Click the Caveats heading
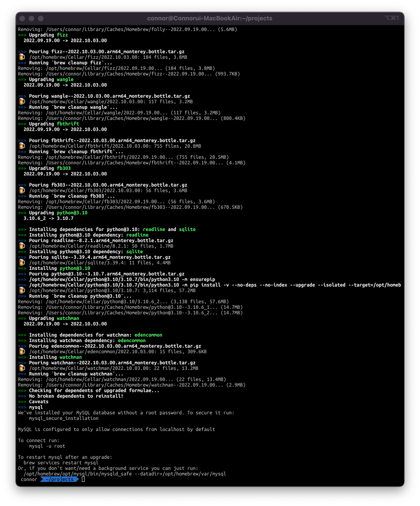Image resolution: width=420 pixels, height=506 pixels. pos(39,401)
